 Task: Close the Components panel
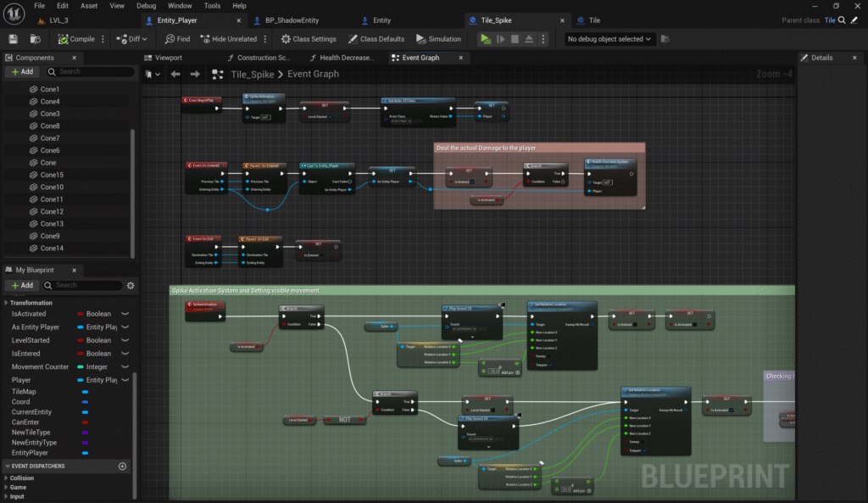75,58
